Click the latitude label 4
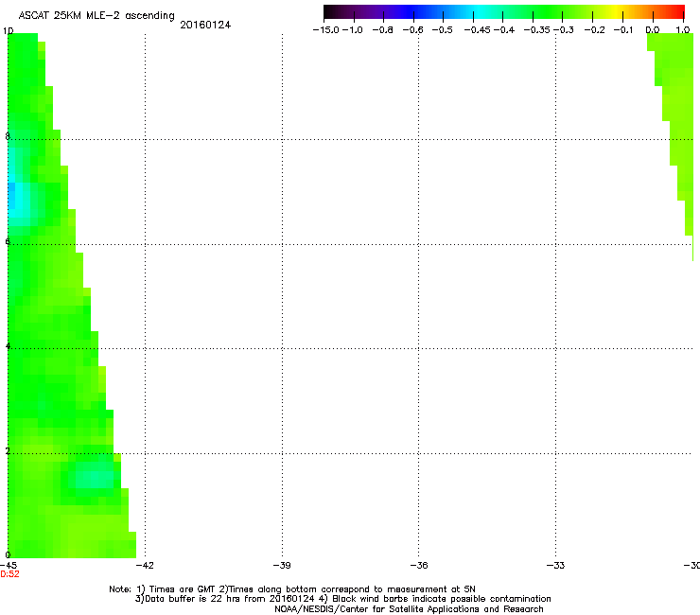Screen dimensions: 700x615 click(8, 345)
